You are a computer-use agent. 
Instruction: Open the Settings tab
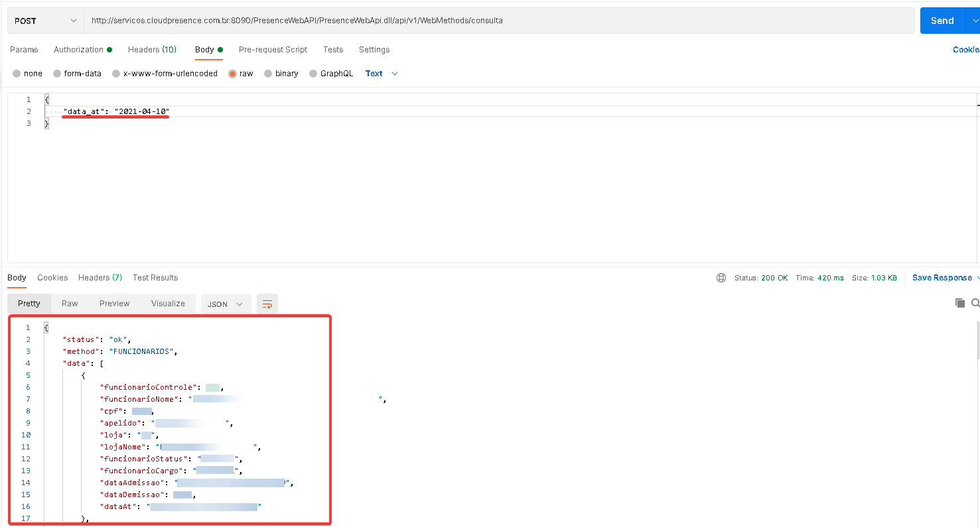click(374, 50)
